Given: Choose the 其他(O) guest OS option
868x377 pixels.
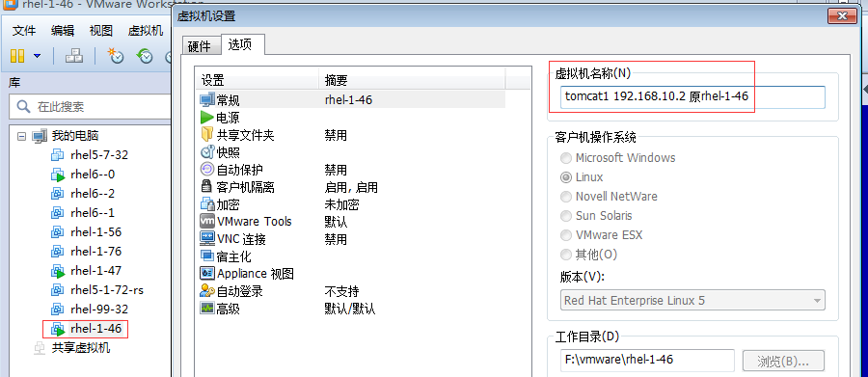Looking at the screenshot, I should [x=566, y=255].
